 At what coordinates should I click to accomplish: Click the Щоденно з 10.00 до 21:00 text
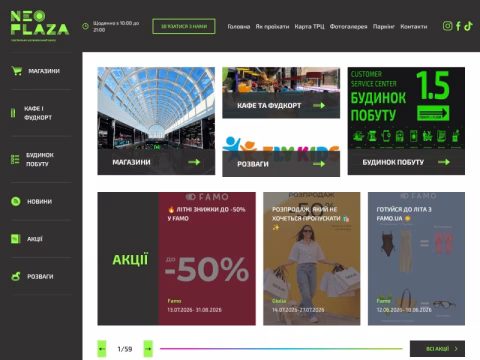point(116,26)
